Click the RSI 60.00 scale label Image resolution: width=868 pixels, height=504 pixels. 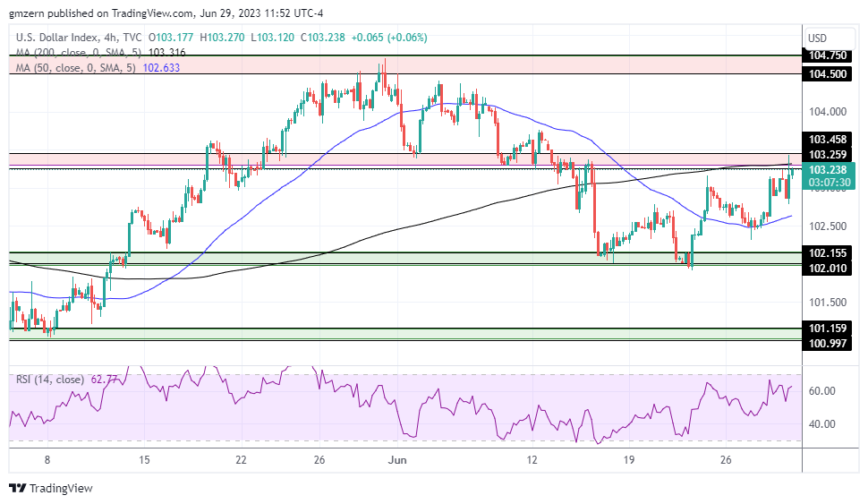click(821, 391)
